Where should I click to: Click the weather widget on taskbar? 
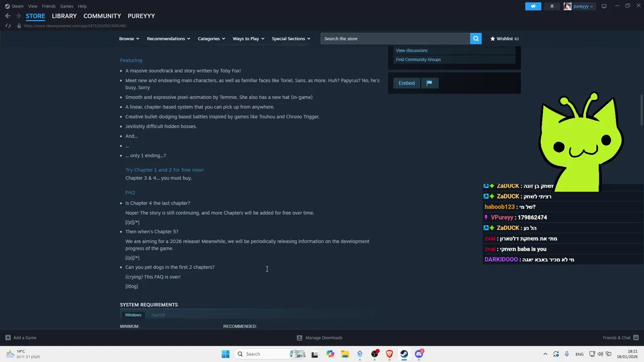point(23,354)
